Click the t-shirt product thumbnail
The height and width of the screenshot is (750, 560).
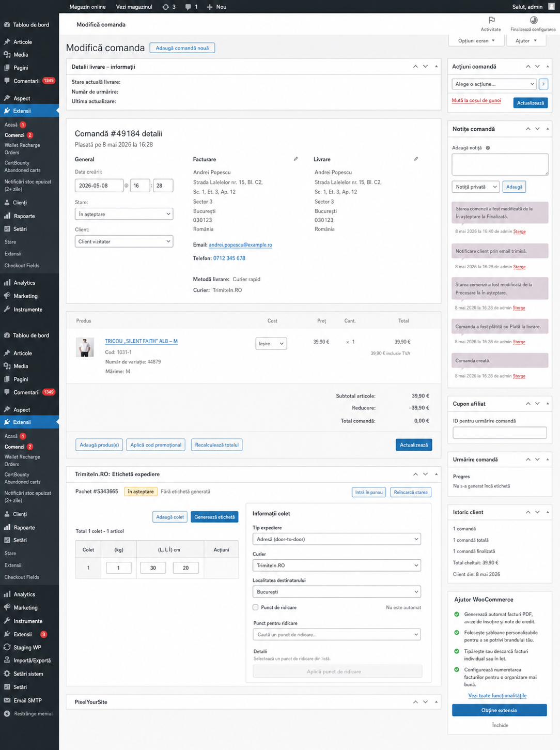(x=85, y=347)
